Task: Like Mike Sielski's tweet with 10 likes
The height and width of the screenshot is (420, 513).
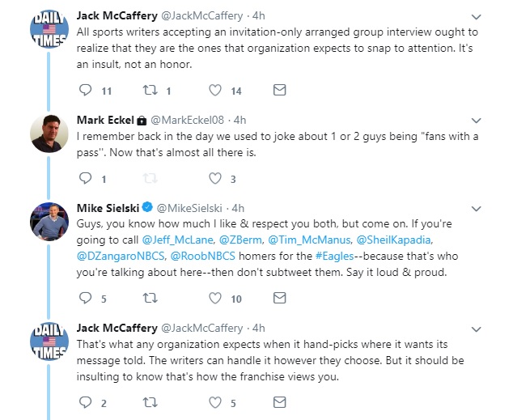Action: 214,299
